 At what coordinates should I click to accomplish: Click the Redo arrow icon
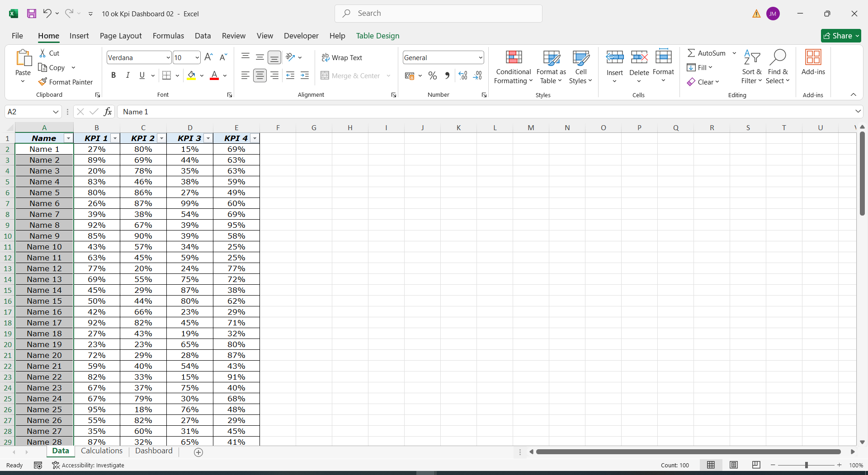69,14
